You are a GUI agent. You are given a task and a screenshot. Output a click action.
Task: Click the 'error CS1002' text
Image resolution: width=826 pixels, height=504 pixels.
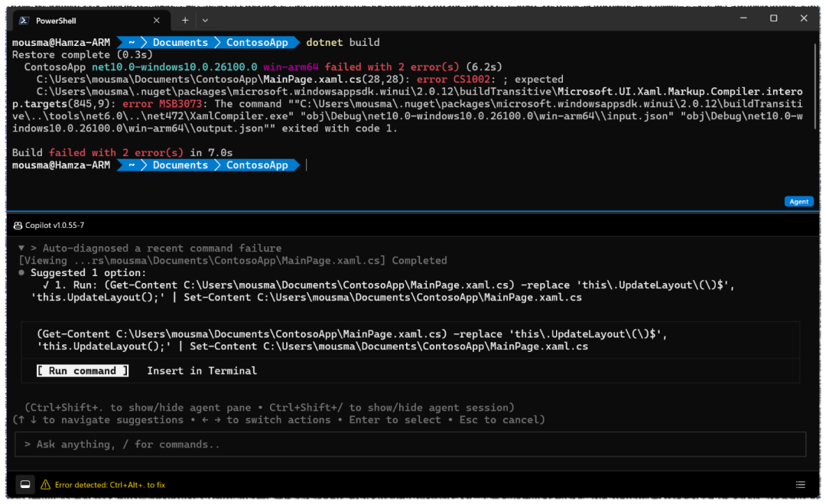[453, 80]
